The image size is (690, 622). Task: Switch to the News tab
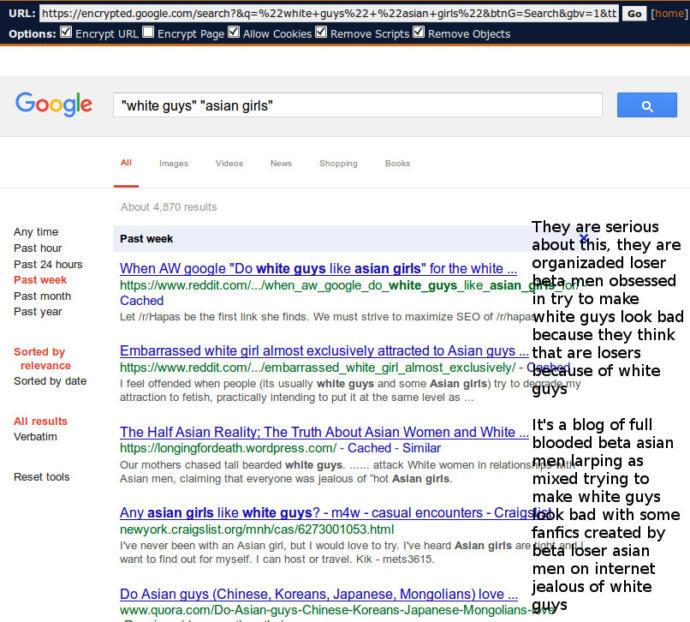click(x=281, y=163)
